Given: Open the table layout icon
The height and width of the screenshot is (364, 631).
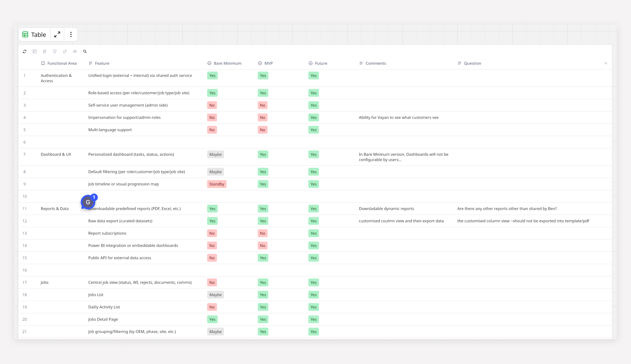Looking at the screenshot, I should (35, 52).
